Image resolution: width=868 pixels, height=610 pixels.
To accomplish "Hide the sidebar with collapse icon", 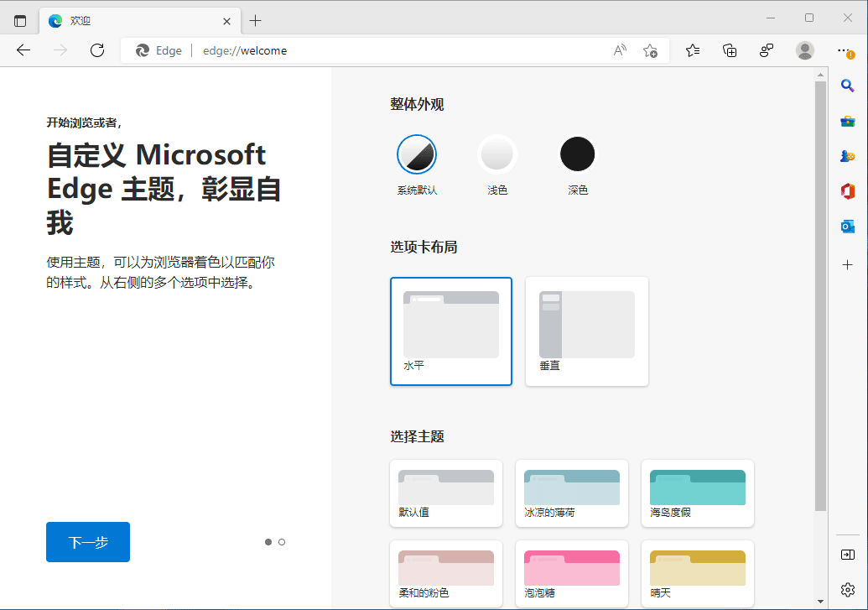I will pos(847,555).
